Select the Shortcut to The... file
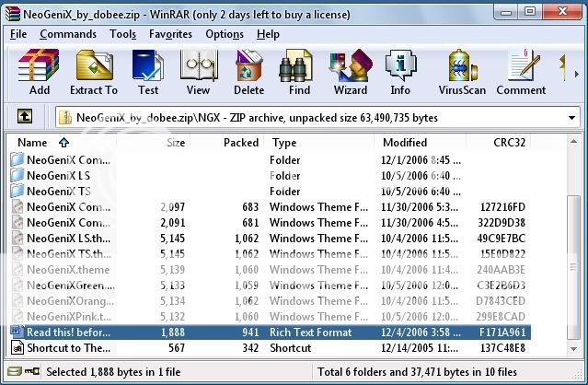 [68, 347]
